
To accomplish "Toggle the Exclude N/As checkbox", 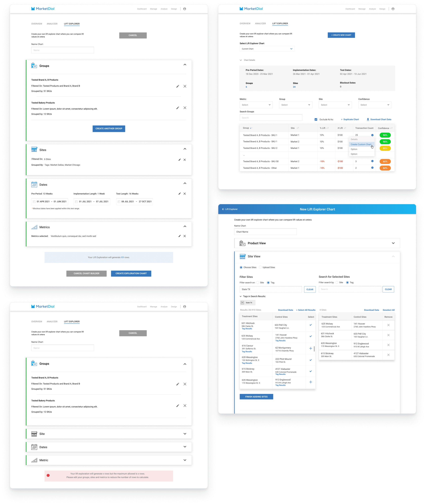I will coord(316,119).
